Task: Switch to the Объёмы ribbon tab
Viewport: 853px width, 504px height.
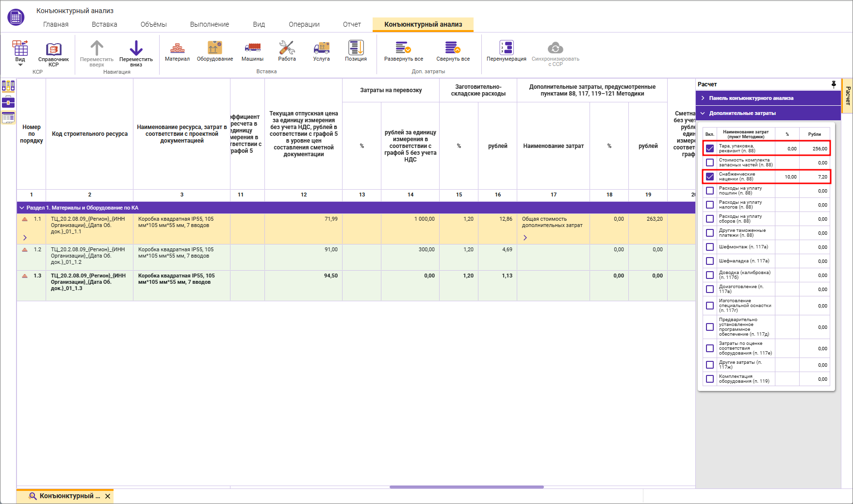Action: point(153,24)
